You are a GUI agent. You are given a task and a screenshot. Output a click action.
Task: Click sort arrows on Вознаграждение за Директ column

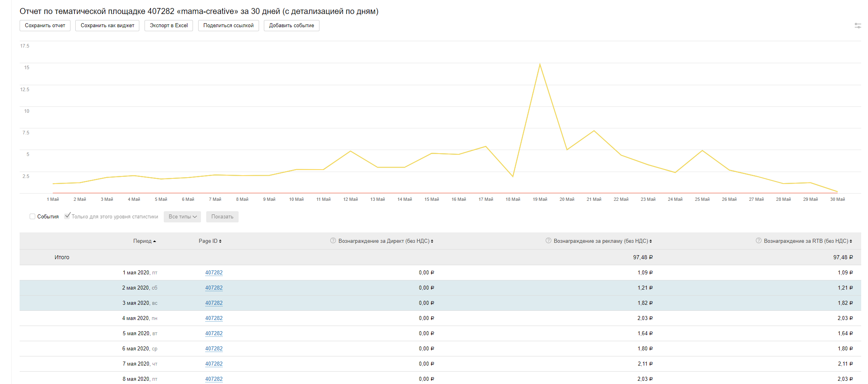tap(432, 241)
